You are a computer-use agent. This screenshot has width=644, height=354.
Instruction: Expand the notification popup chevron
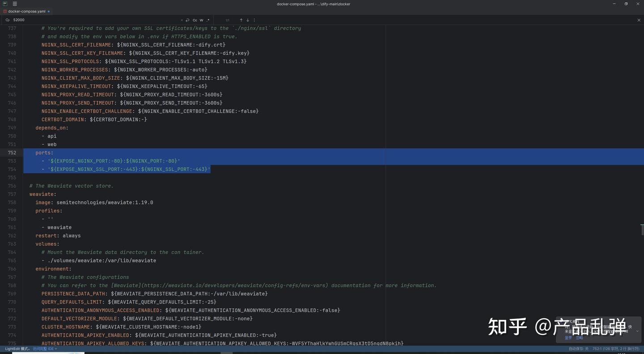[x=637, y=331]
